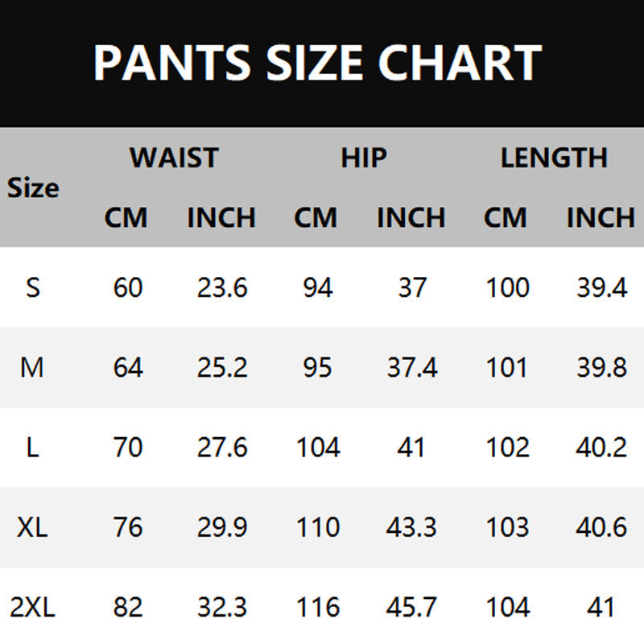This screenshot has height=644, width=644.
Task: Click the 110 hip CM value
Action: pos(318,527)
